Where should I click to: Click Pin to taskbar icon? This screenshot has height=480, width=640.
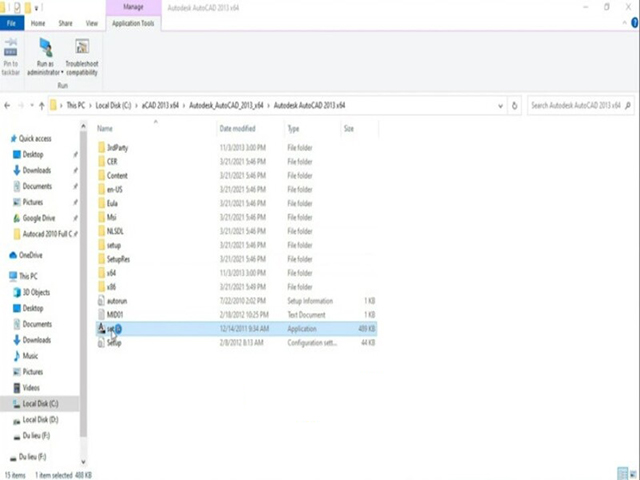pos(11,47)
